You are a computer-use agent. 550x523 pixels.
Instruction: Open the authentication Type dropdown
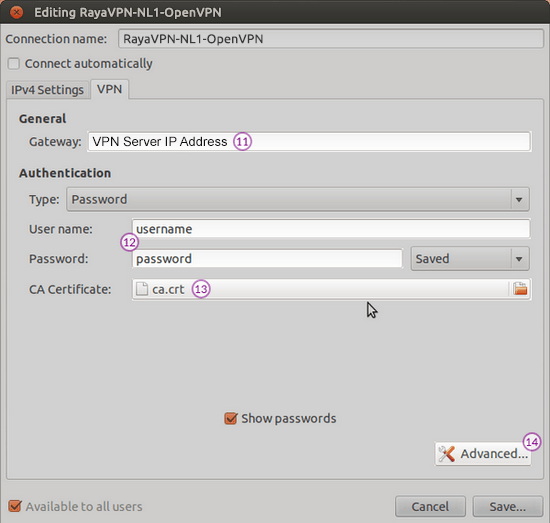click(298, 199)
